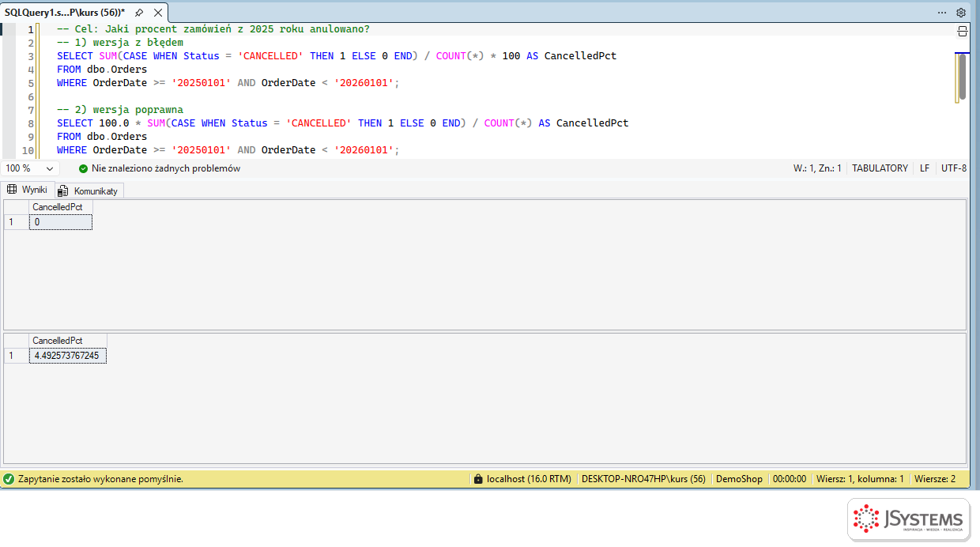Screen dimensions: 980x547
Task: Click the split editor icon above the scrollbar
Action: coord(963,32)
